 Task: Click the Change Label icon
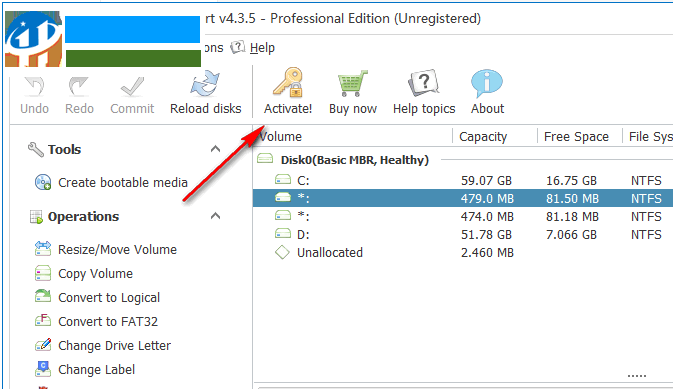(43, 369)
